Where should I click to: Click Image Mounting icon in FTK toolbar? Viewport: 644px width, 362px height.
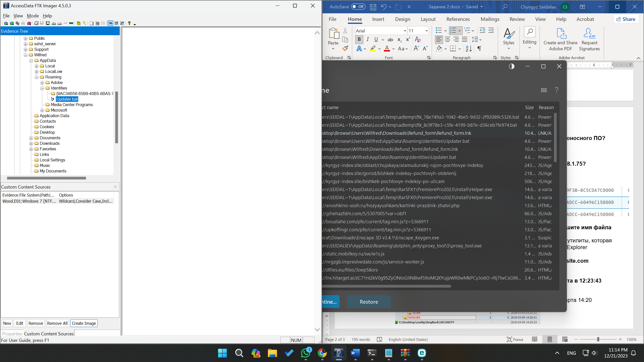point(17,23)
